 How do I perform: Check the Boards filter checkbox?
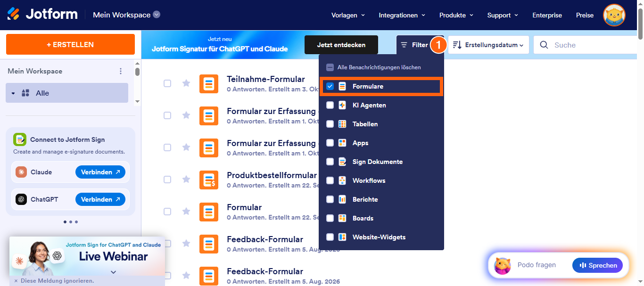pyautogui.click(x=330, y=218)
